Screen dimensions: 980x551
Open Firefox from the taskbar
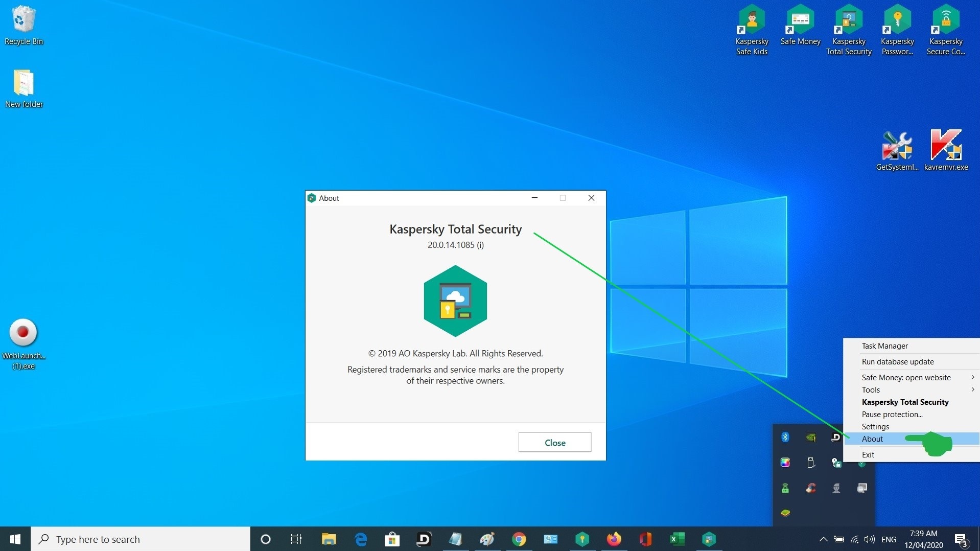[614, 539]
